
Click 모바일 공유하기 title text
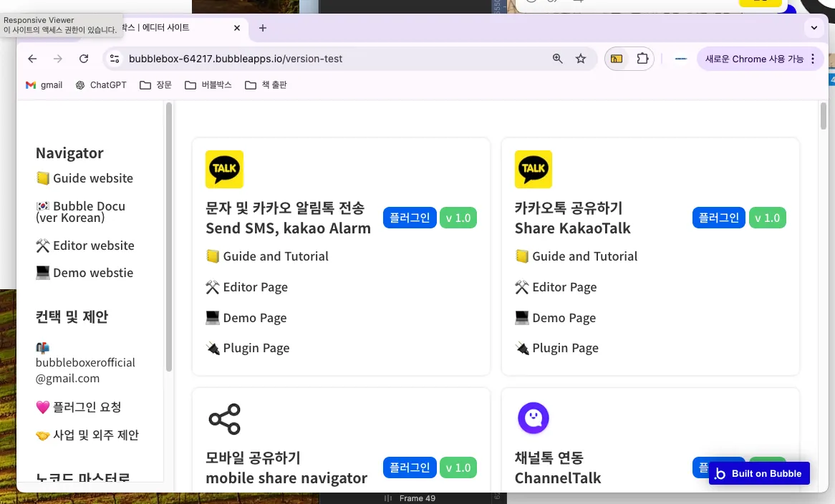pyautogui.click(x=253, y=457)
